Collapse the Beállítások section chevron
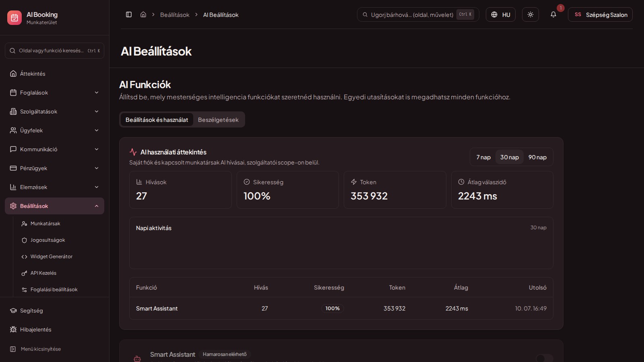This screenshot has height=362, width=644. [x=97, y=206]
